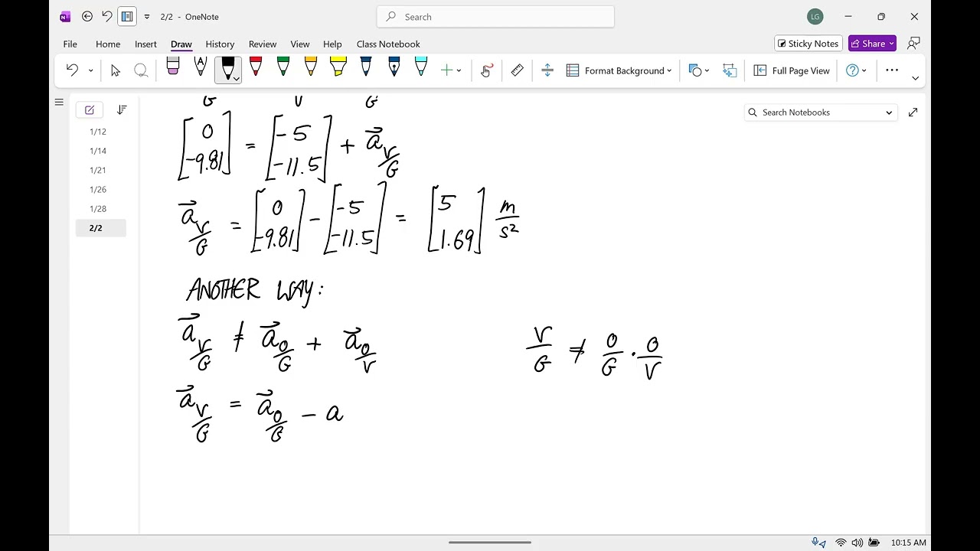Open the feed person icon beside Share
The width and height of the screenshot is (980, 551).
(913, 44)
